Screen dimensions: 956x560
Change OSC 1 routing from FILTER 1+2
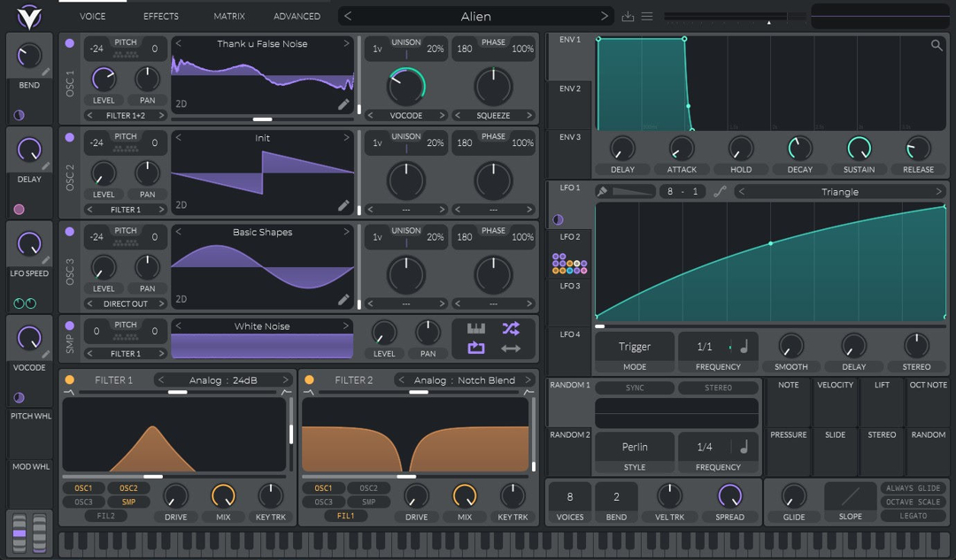click(x=124, y=115)
